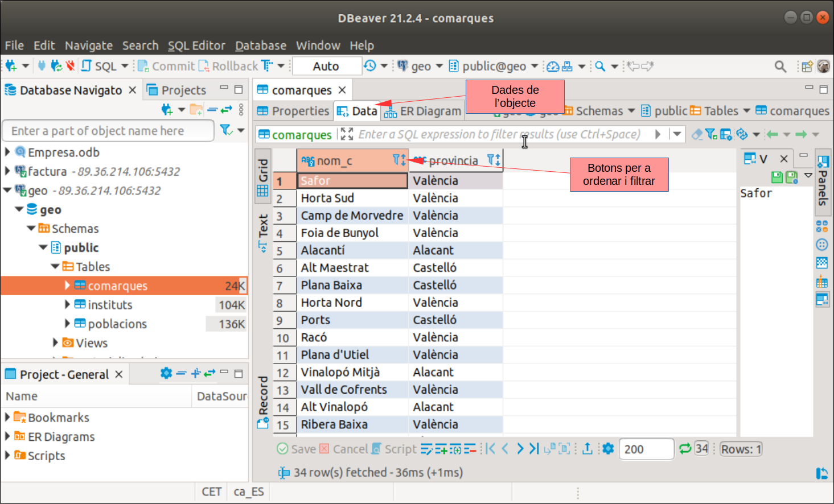Go to the first page of results
The height and width of the screenshot is (504, 834).
point(490,449)
